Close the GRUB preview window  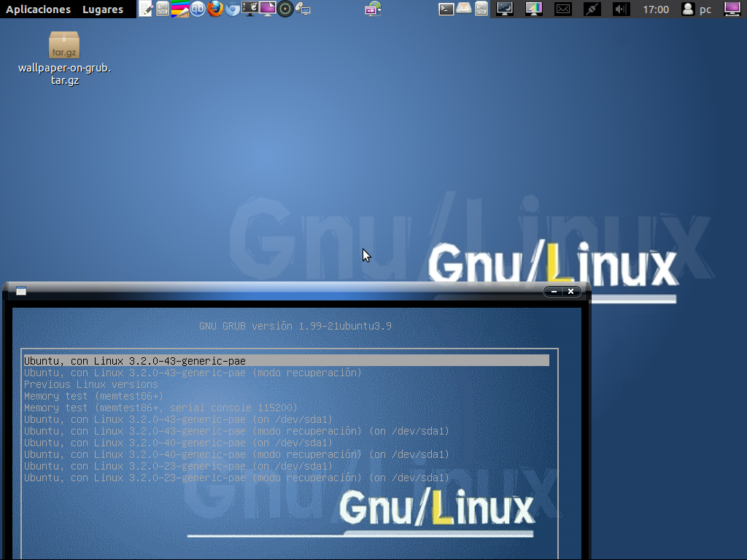tap(570, 292)
